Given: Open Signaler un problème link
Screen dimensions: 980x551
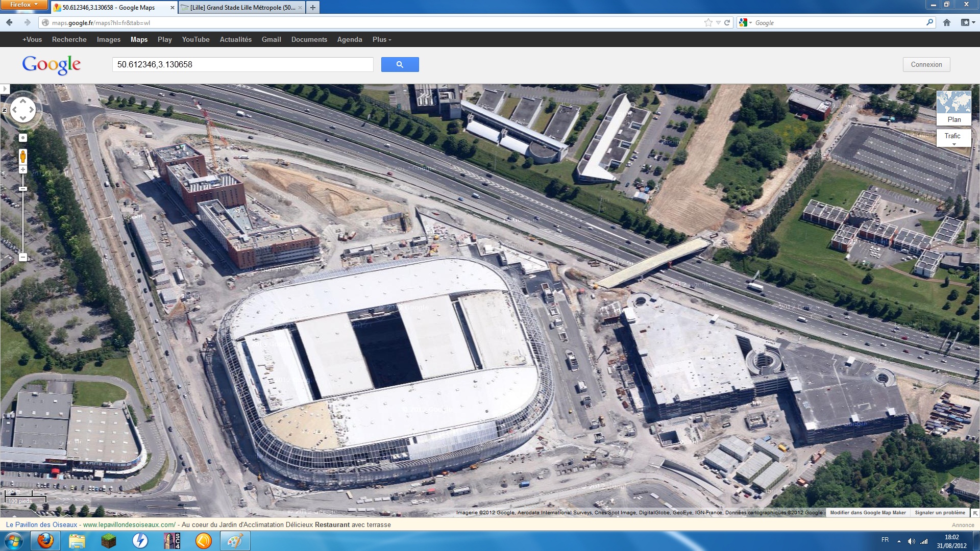Looking at the screenshot, I should (939, 513).
